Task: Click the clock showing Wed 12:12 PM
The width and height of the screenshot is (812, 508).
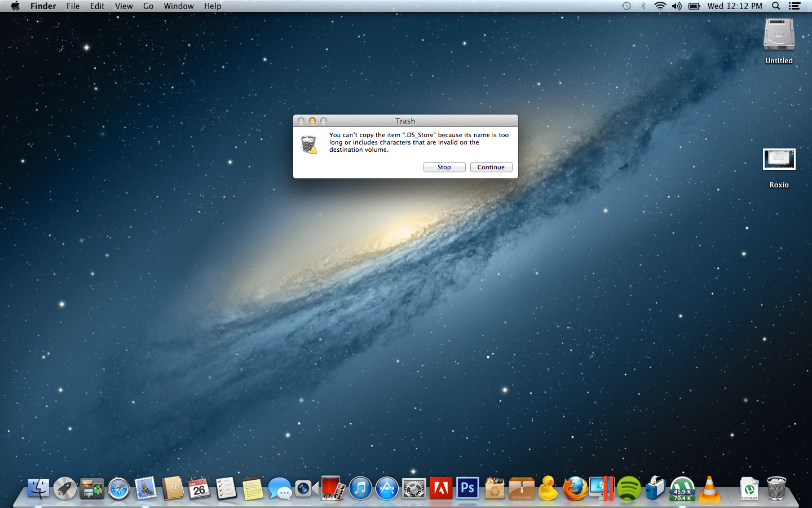Action: [x=735, y=6]
